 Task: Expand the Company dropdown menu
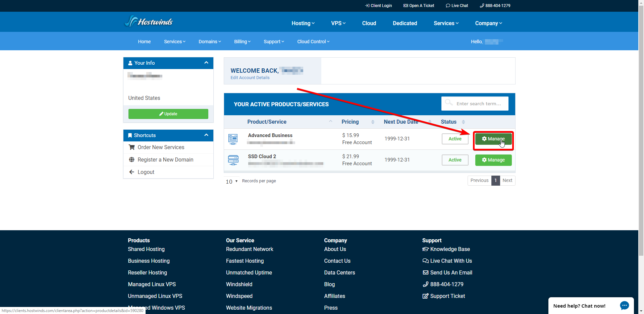(x=488, y=23)
